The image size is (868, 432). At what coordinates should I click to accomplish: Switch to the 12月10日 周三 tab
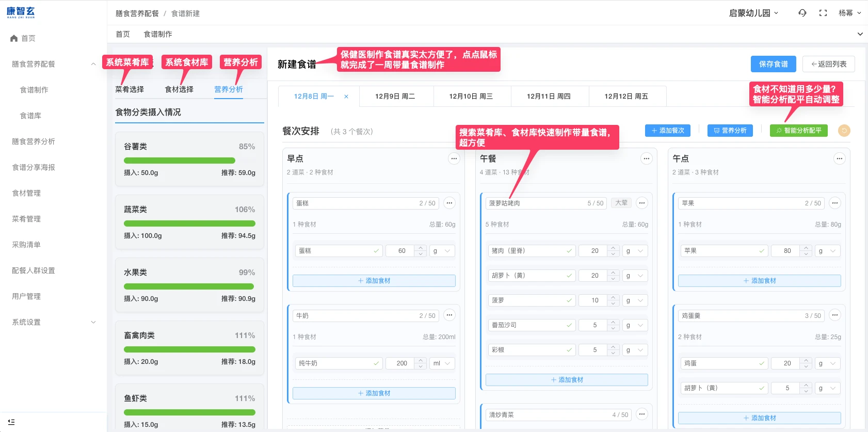point(471,97)
